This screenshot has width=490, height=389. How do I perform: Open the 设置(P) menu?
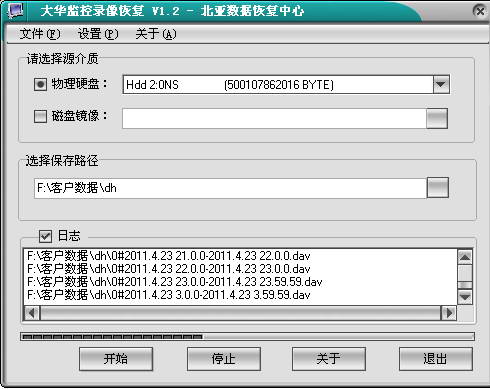tap(98, 34)
